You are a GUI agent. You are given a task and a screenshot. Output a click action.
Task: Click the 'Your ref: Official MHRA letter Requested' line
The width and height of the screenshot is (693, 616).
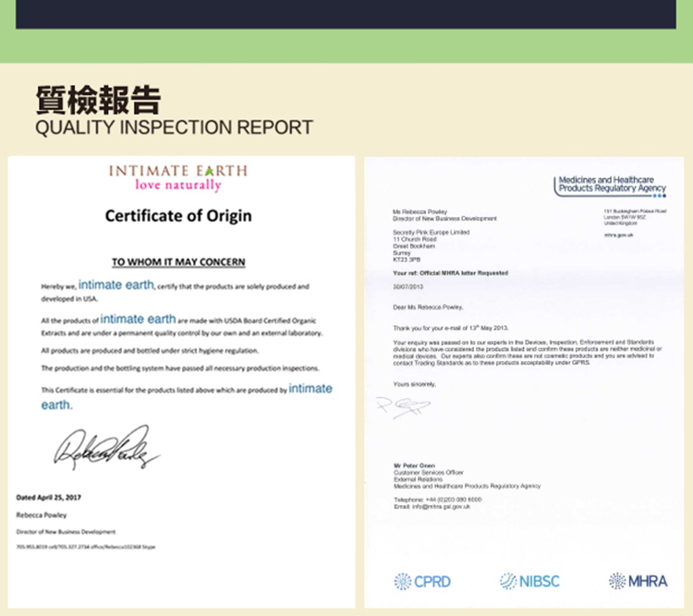450,273
